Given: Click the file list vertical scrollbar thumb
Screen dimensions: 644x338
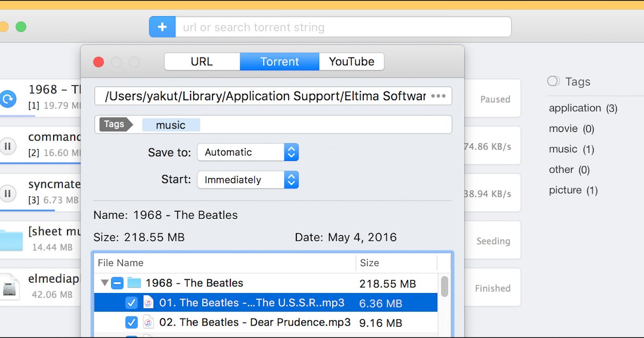Looking at the screenshot, I should click(x=444, y=286).
